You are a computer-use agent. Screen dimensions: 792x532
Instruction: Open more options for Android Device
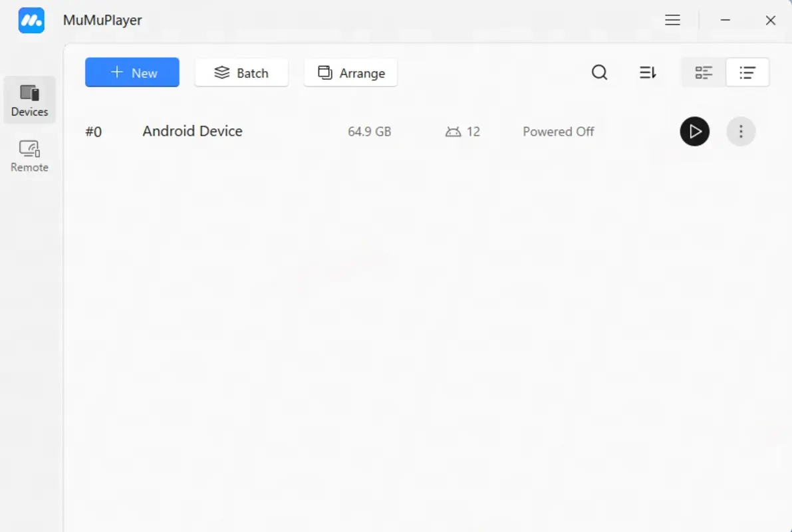741,131
